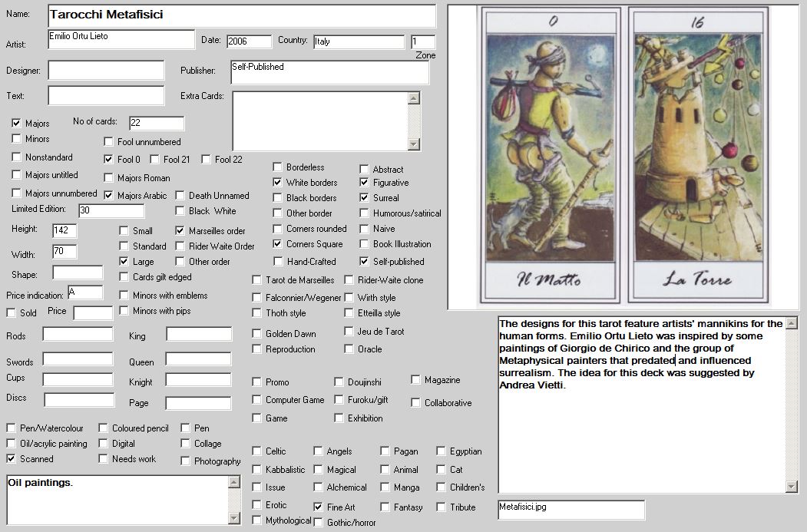This screenshot has height=532, width=807.
Task: Click into the Artist text field
Action: coord(121,39)
